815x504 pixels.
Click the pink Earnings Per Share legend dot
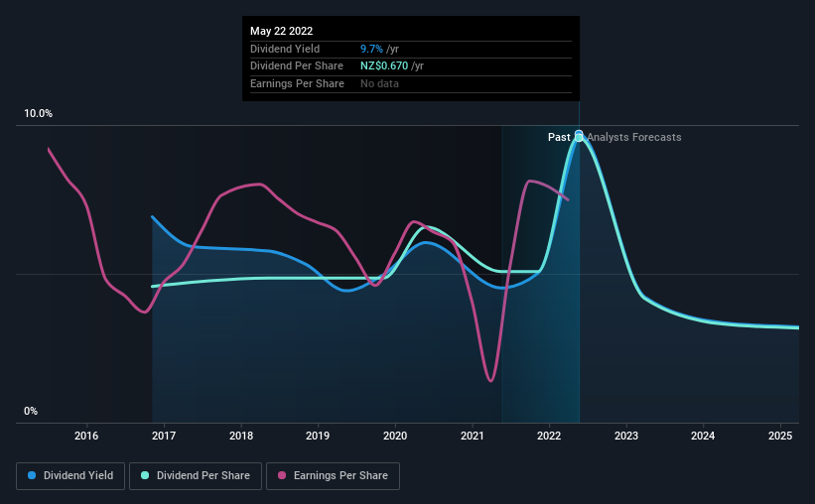(282, 475)
